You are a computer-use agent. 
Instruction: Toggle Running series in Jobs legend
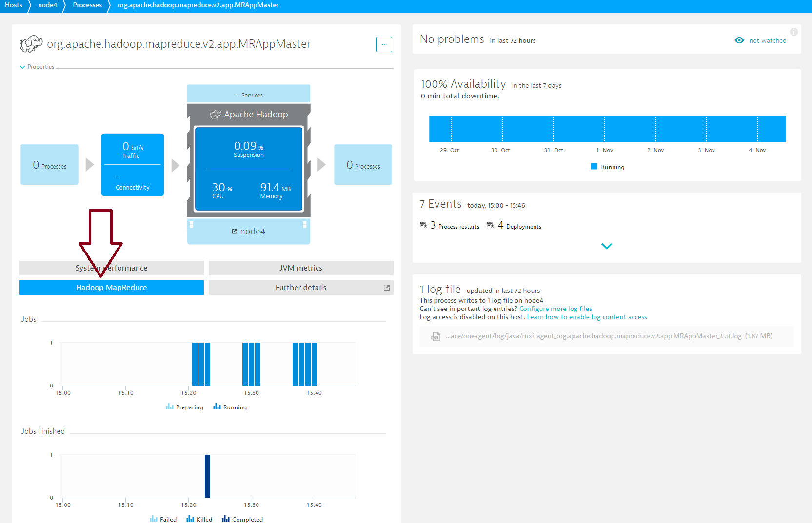click(230, 407)
